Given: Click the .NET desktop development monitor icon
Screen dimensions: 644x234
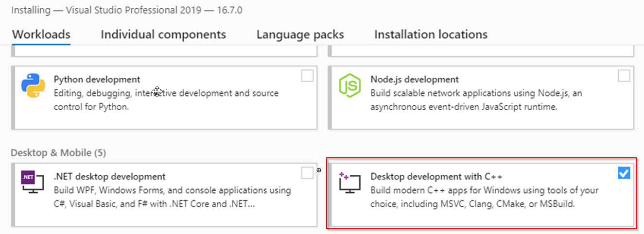Looking at the screenshot, I should point(33,183).
